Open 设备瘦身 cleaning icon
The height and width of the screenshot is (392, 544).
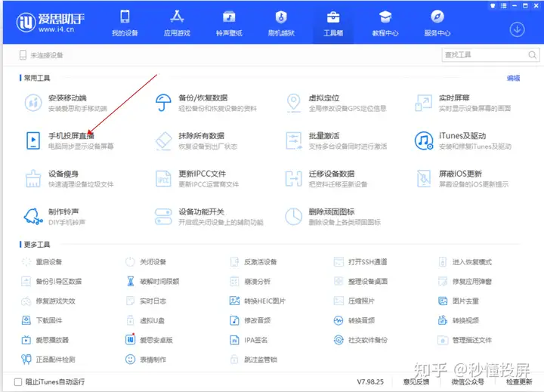[x=33, y=178]
